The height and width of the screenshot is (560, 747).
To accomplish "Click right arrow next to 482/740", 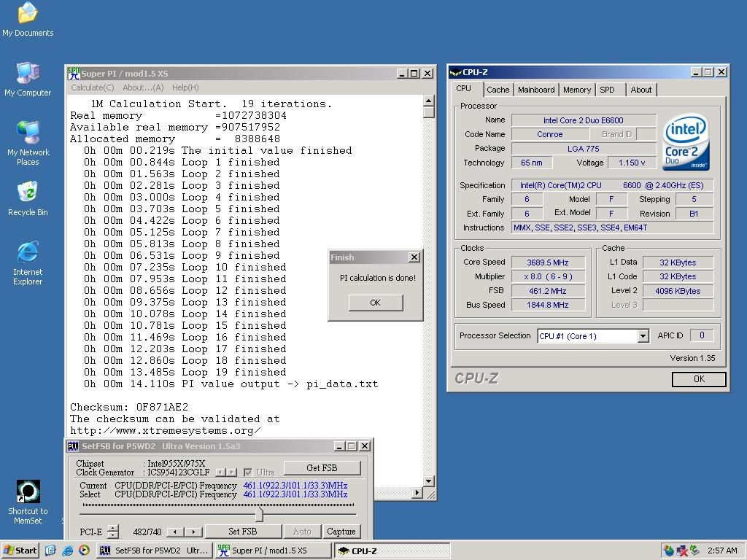I will click(193, 532).
